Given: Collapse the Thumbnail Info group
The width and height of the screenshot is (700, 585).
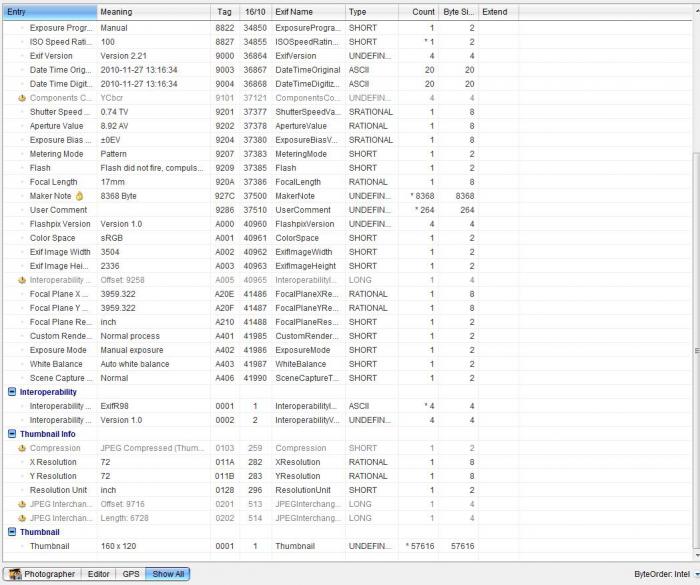Looking at the screenshot, I should pos(12,434).
